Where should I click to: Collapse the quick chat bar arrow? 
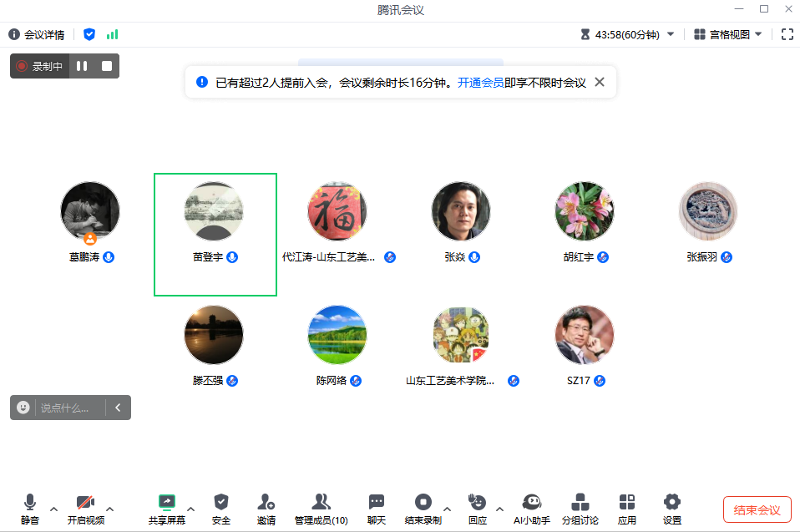118,408
